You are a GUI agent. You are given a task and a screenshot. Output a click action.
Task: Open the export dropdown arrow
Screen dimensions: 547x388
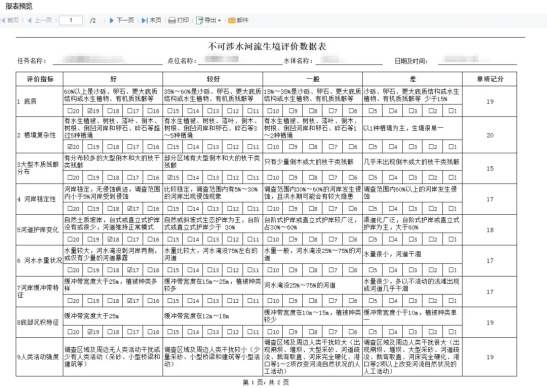click(219, 21)
